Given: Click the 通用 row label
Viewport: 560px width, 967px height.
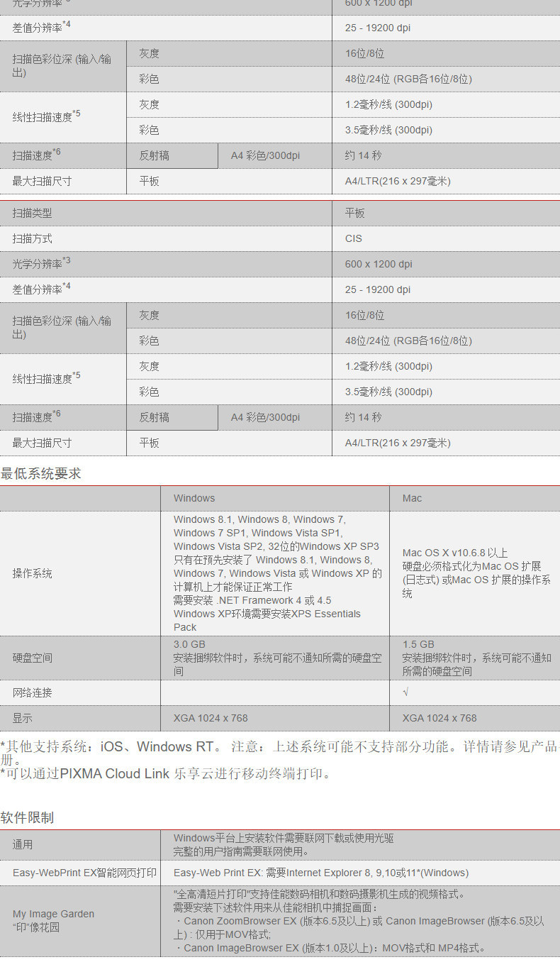Looking at the screenshot, I should (22, 844).
